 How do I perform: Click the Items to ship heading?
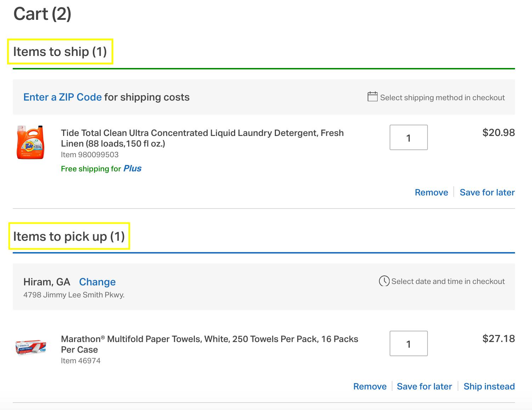60,52
